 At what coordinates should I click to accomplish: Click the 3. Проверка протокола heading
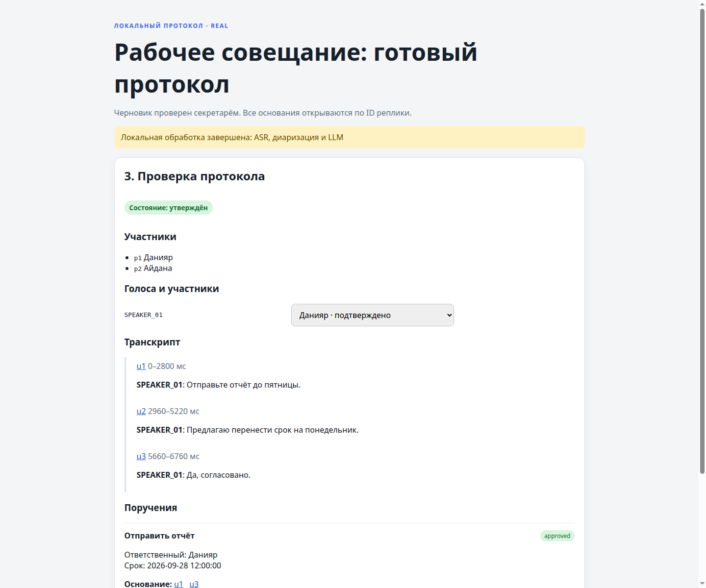tap(195, 176)
